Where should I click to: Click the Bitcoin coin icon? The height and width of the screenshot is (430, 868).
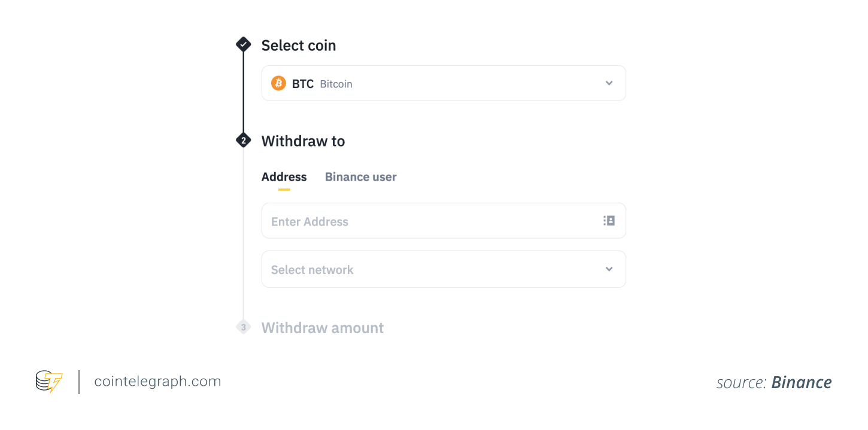tap(278, 83)
